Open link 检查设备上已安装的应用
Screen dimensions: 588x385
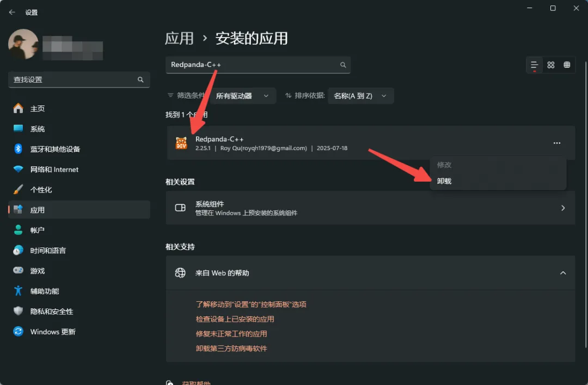pos(235,319)
